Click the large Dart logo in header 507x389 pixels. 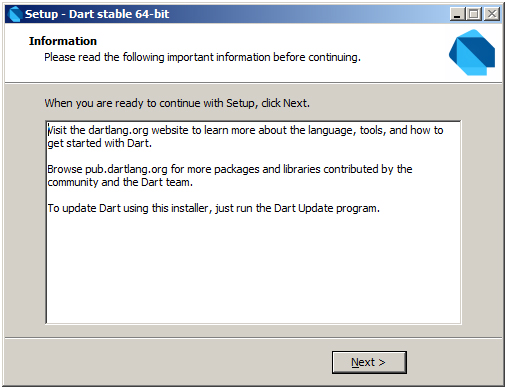pos(472,52)
